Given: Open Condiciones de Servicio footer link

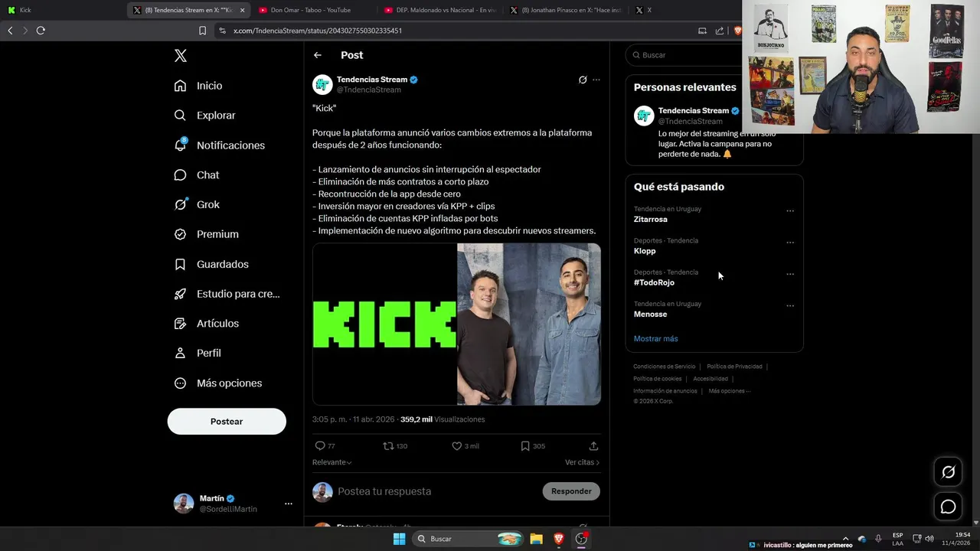Looking at the screenshot, I should pos(664,367).
